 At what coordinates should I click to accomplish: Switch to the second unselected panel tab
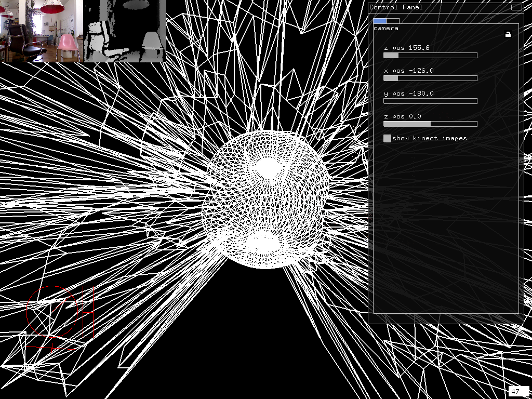393,21
